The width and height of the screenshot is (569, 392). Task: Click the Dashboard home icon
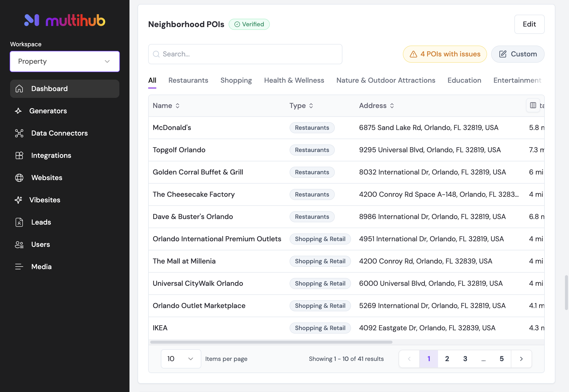[x=19, y=89]
